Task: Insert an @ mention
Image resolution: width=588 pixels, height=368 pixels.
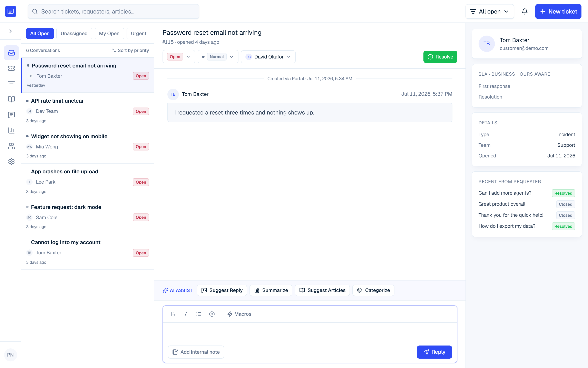Action: (212, 314)
